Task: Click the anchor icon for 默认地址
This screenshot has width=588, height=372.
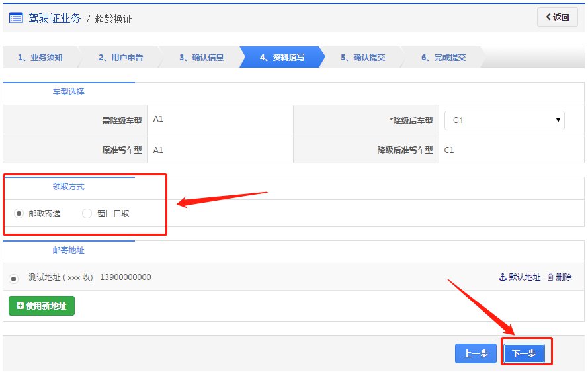Action: coord(502,277)
